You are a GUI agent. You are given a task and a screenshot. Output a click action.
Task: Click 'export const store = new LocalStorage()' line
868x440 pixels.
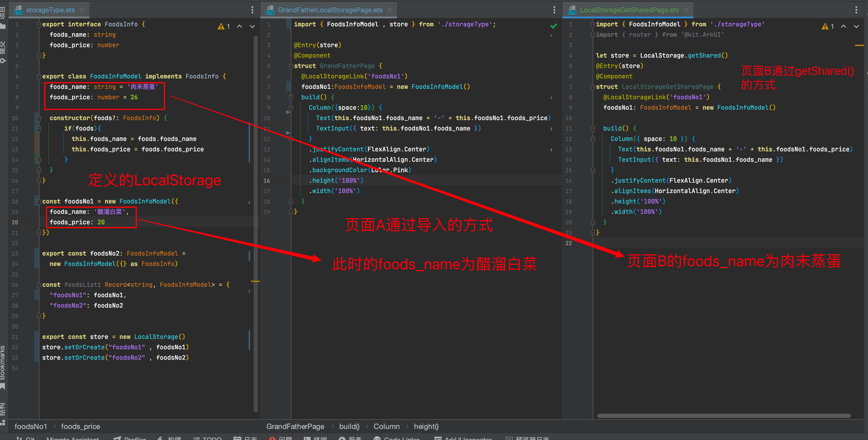click(x=114, y=337)
